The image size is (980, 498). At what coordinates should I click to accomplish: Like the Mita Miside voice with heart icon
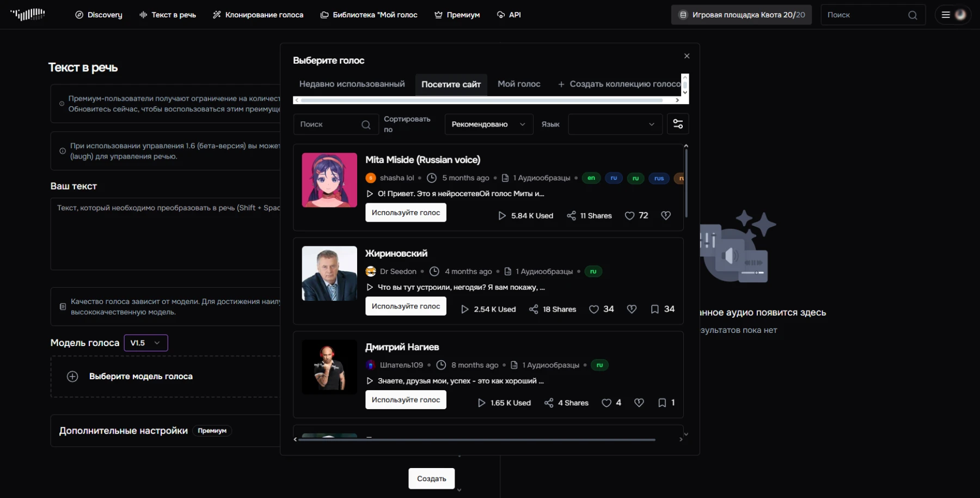click(x=629, y=216)
